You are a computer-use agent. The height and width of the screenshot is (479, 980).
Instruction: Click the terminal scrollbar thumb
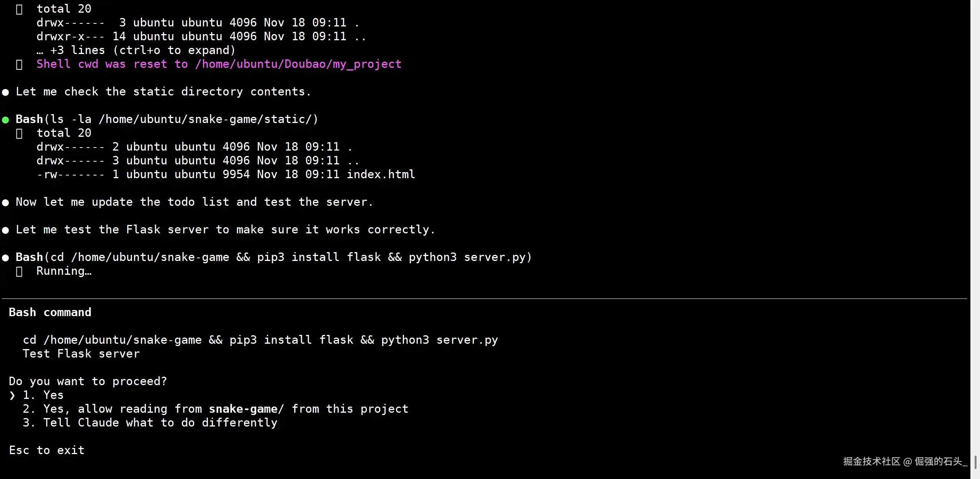[x=975, y=462]
